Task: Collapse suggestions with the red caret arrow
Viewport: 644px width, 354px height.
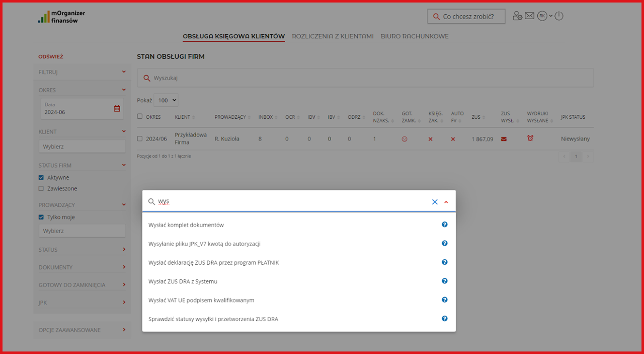Action: [x=446, y=202]
